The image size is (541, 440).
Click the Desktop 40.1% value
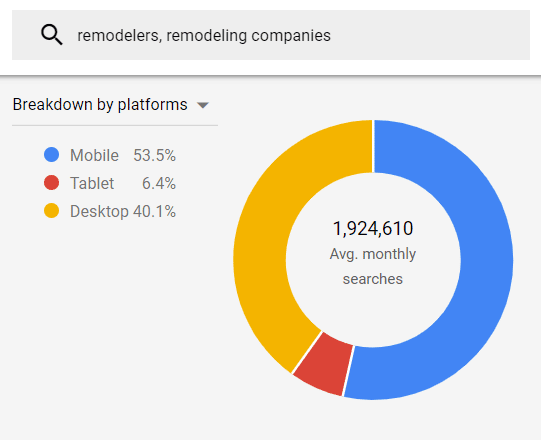[x=155, y=211]
